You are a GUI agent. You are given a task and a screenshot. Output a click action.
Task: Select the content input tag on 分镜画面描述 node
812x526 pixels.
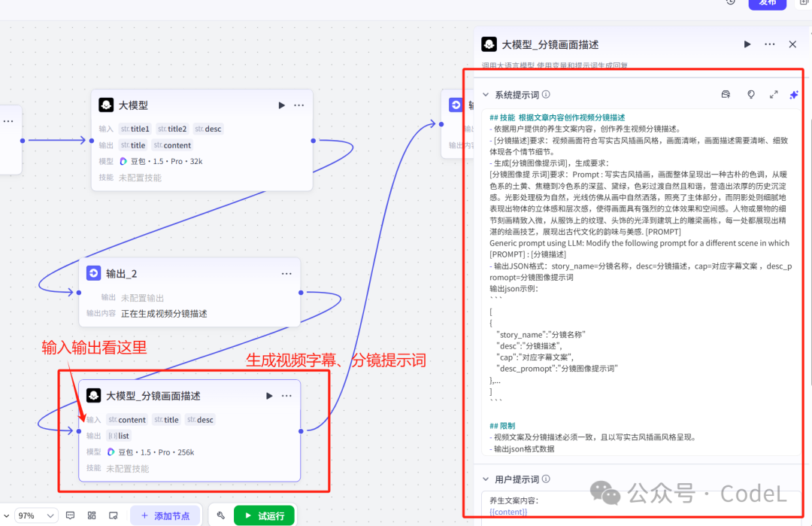(127, 420)
